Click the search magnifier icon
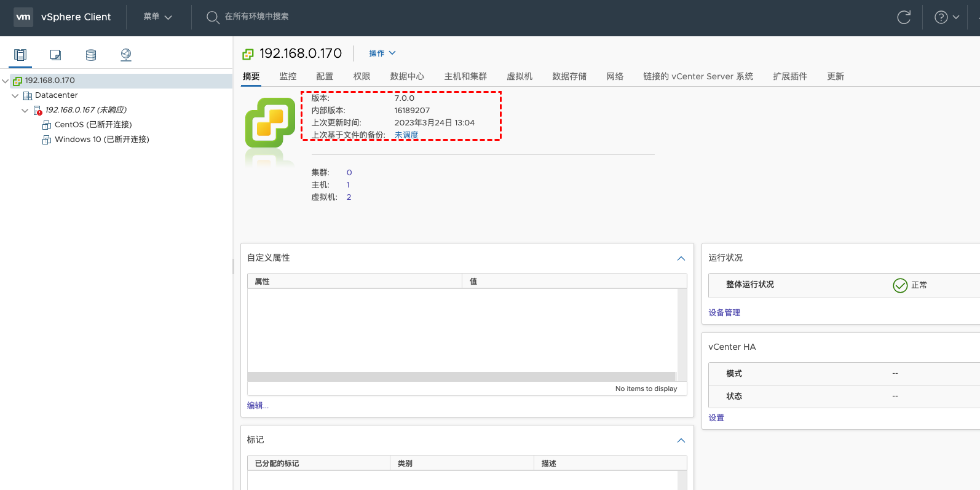 (213, 17)
